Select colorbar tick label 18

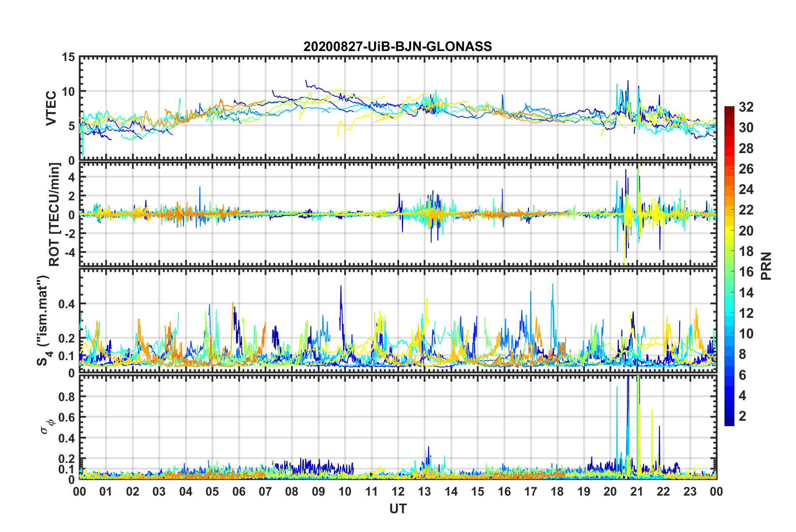point(746,251)
